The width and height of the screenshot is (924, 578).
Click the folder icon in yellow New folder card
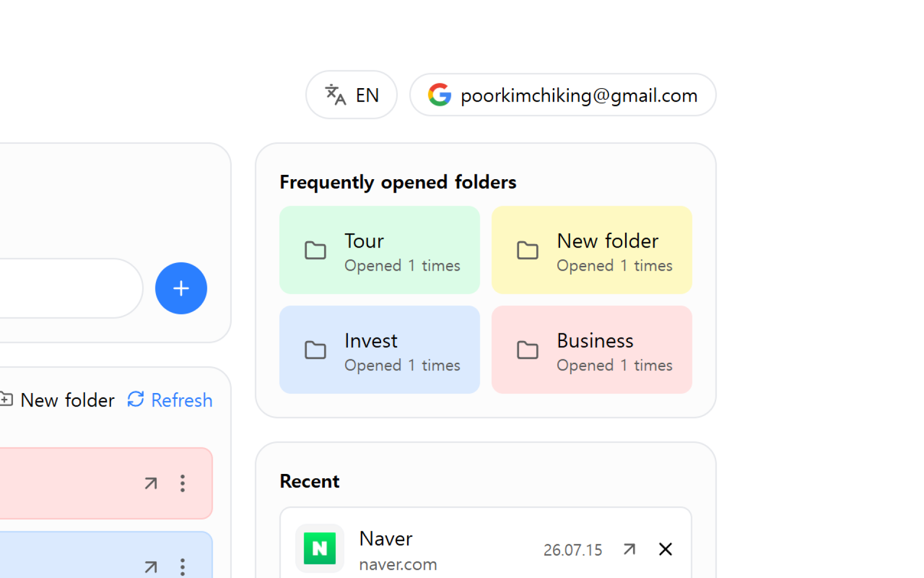click(x=527, y=250)
